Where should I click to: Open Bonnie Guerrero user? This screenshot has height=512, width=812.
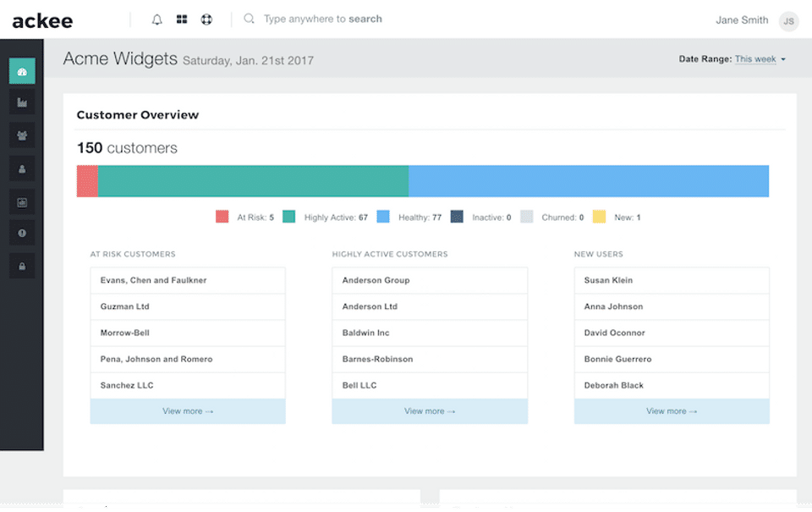pyautogui.click(x=672, y=359)
